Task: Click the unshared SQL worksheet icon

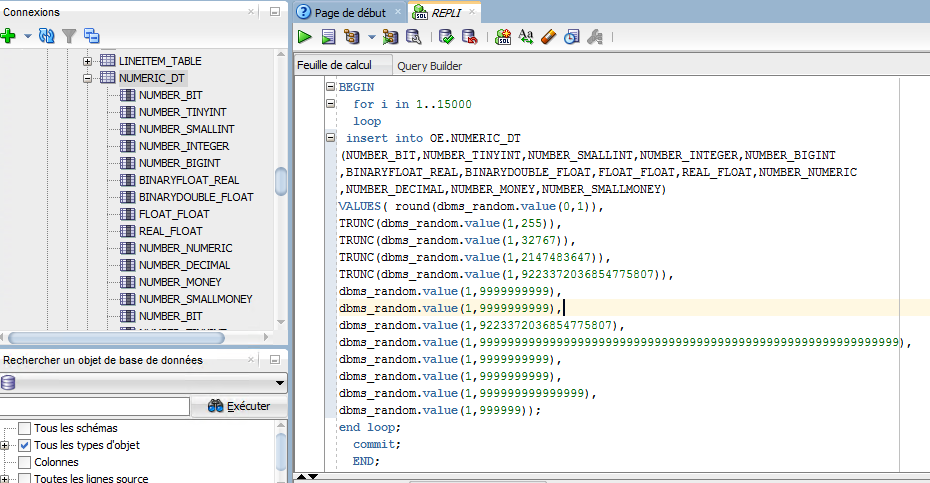Action: click(x=503, y=37)
